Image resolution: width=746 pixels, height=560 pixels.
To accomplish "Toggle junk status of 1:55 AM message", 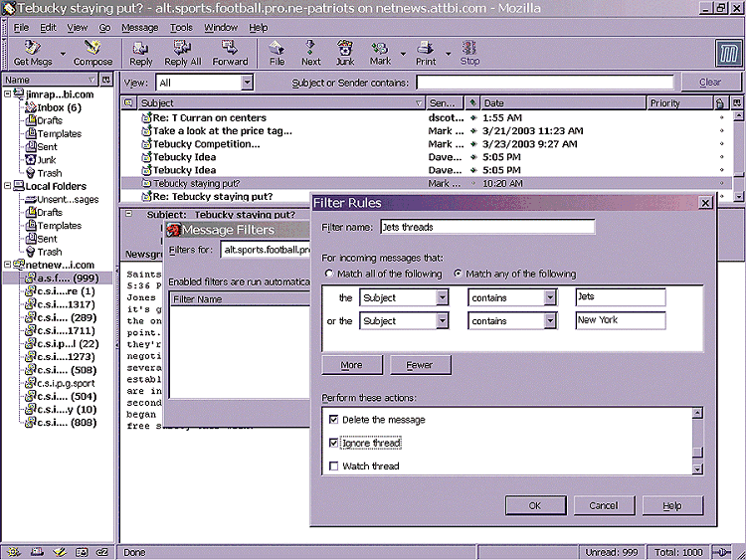I will tap(721, 117).
